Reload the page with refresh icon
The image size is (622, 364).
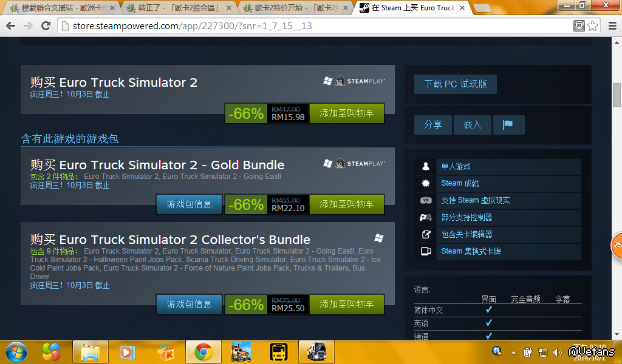[46, 26]
